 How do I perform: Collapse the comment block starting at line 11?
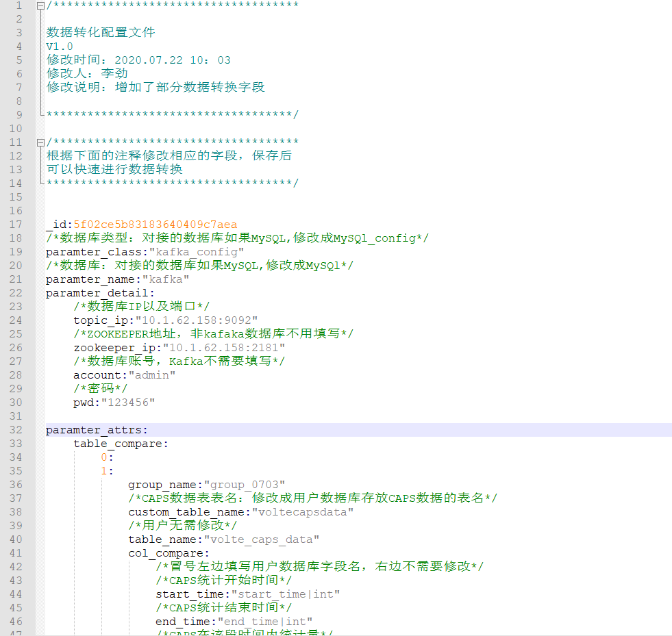[40, 142]
